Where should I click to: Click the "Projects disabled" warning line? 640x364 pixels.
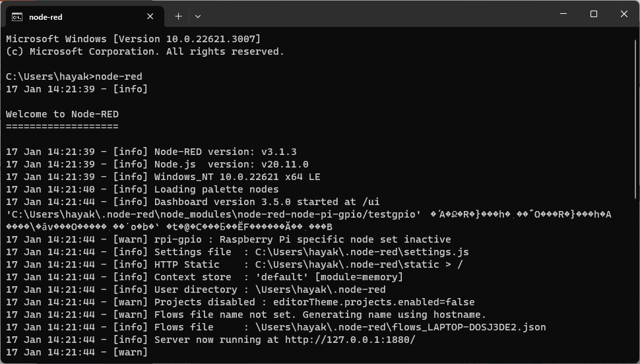[x=314, y=302]
